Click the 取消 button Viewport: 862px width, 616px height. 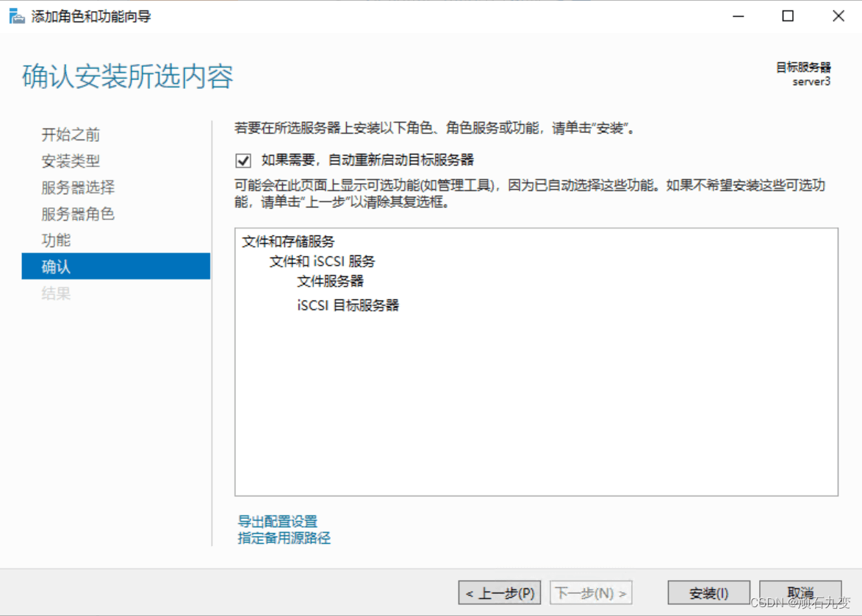click(x=800, y=593)
